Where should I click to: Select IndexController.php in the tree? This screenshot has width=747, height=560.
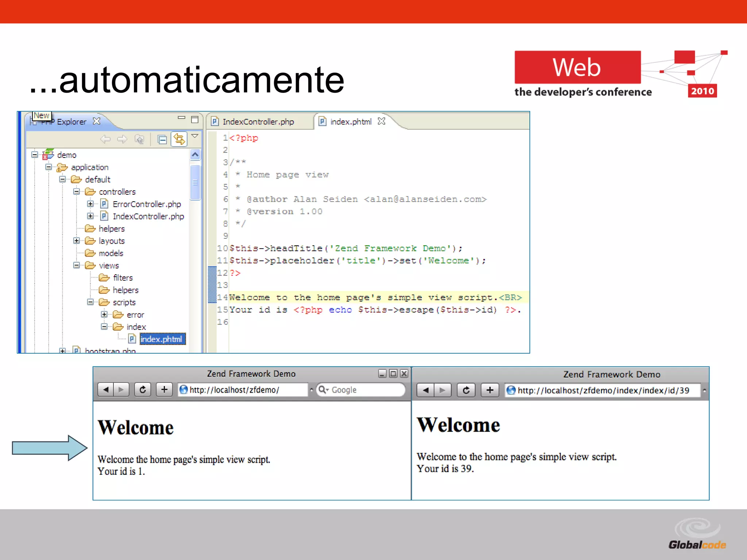click(148, 216)
